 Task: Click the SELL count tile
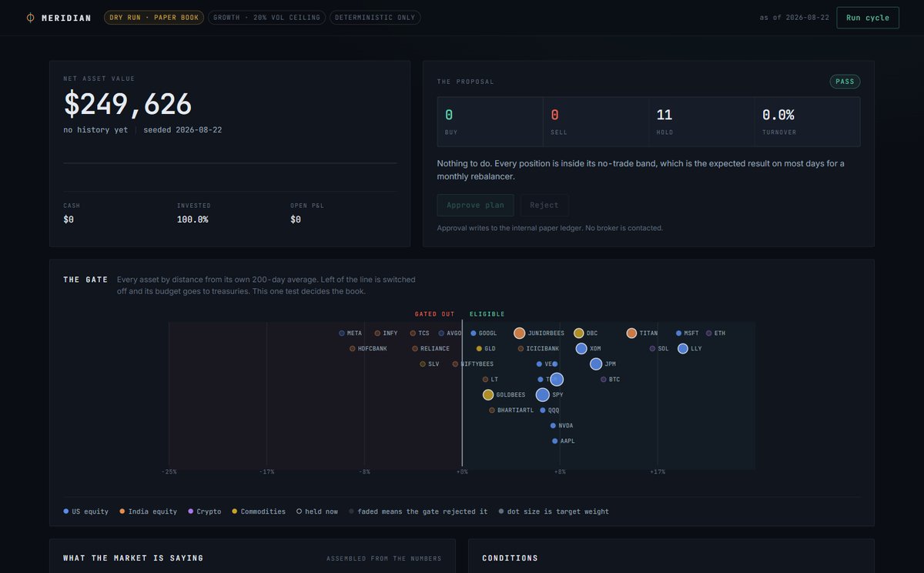[596, 122]
